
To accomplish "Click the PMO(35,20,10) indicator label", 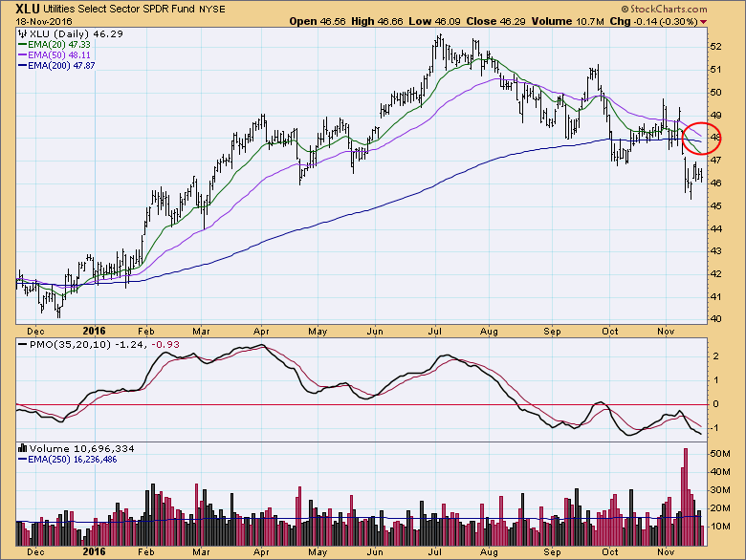I will (x=71, y=344).
